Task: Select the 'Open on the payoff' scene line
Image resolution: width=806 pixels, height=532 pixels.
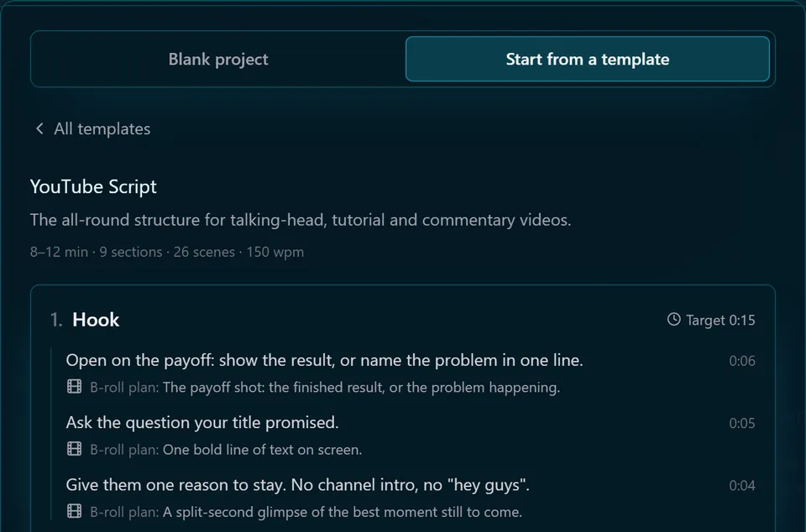Action: [x=324, y=361]
